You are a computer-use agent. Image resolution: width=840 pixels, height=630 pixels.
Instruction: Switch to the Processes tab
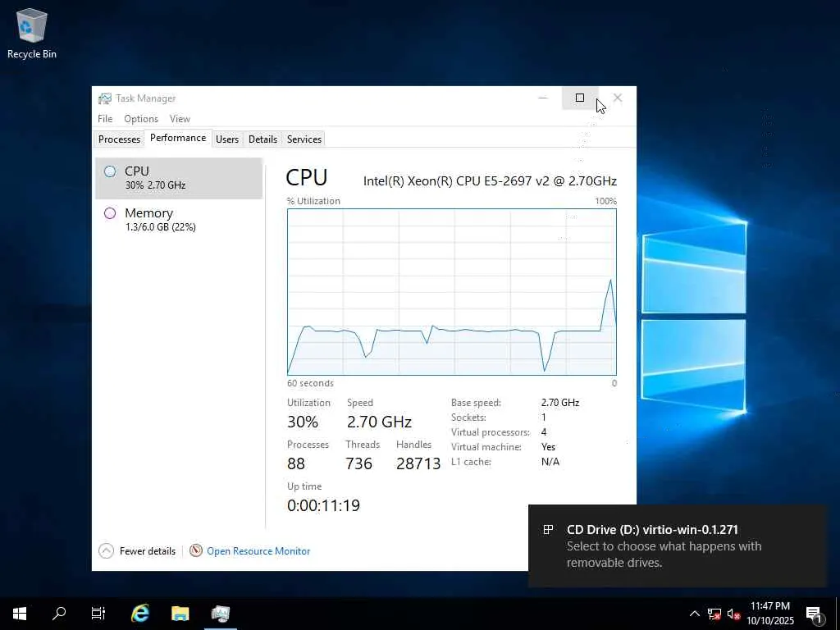pyautogui.click(x=119, y=139)
